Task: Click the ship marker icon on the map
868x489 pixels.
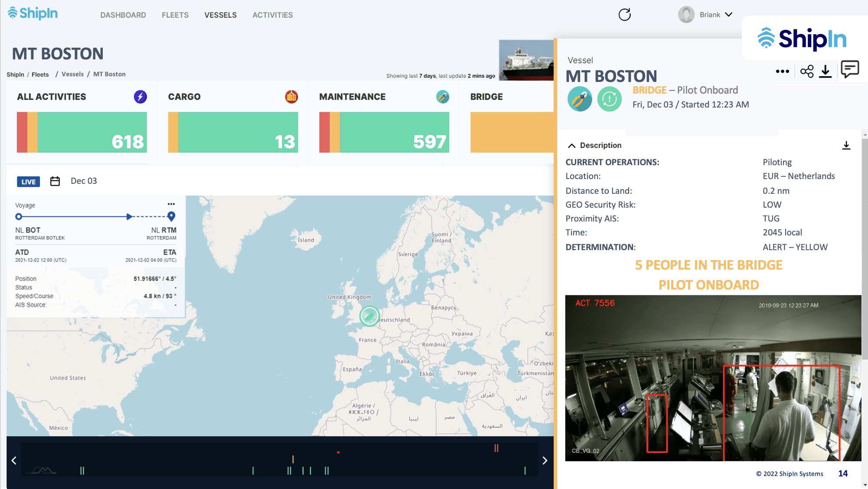Action: pyautogui.click(x=369, y=316)
